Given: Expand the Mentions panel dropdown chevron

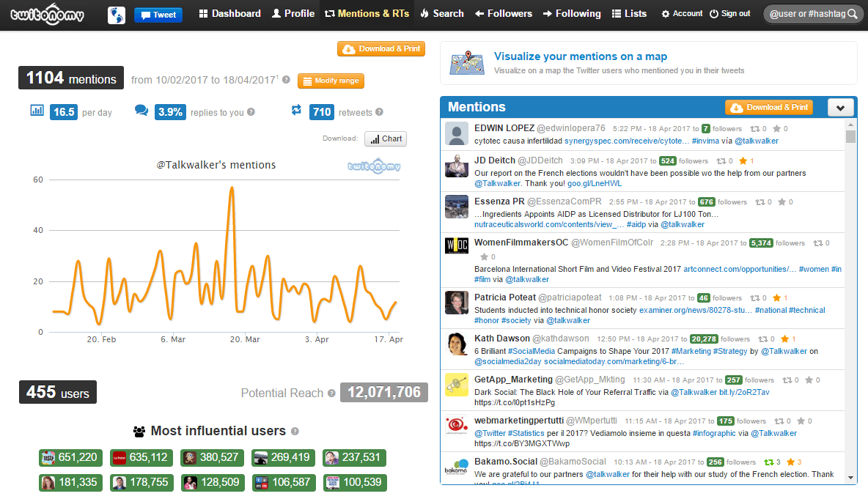Looking at the screenshot, I should (x=841, y=107).
